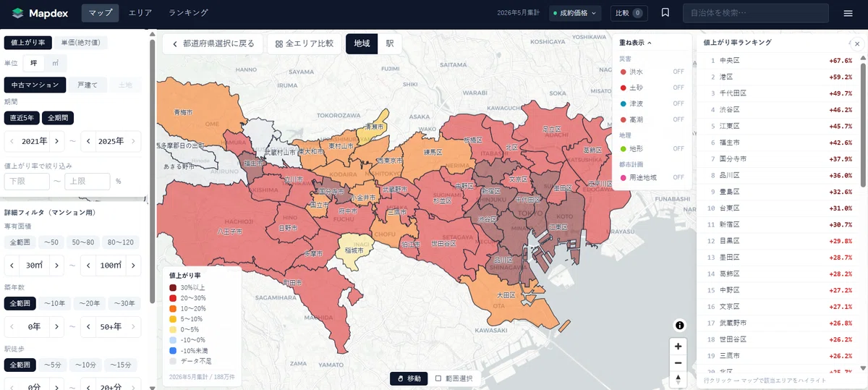Open エリア in top navigation
Image resolution: width=868 pixels, height=390 pixels.
click(140, 13)
